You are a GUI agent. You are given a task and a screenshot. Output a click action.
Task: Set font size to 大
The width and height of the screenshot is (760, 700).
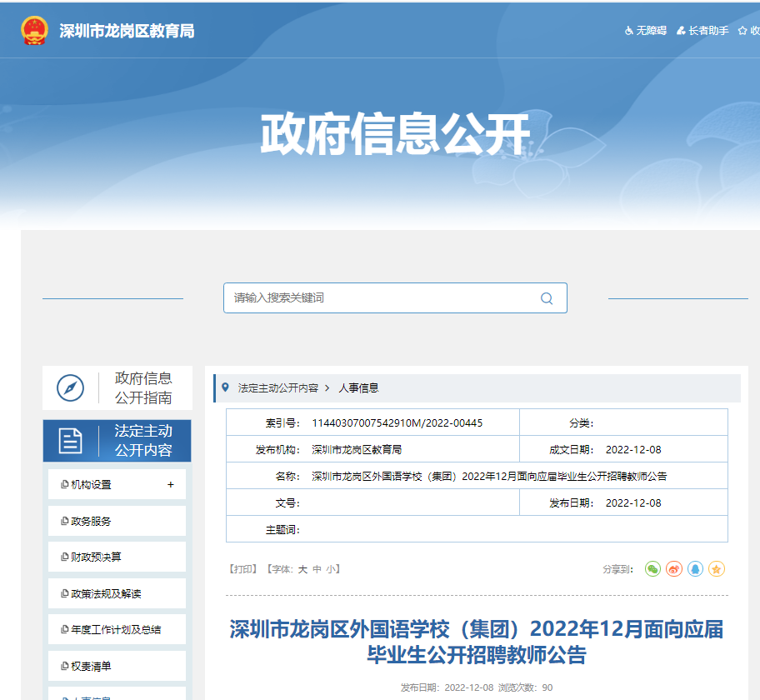(302, 569)
